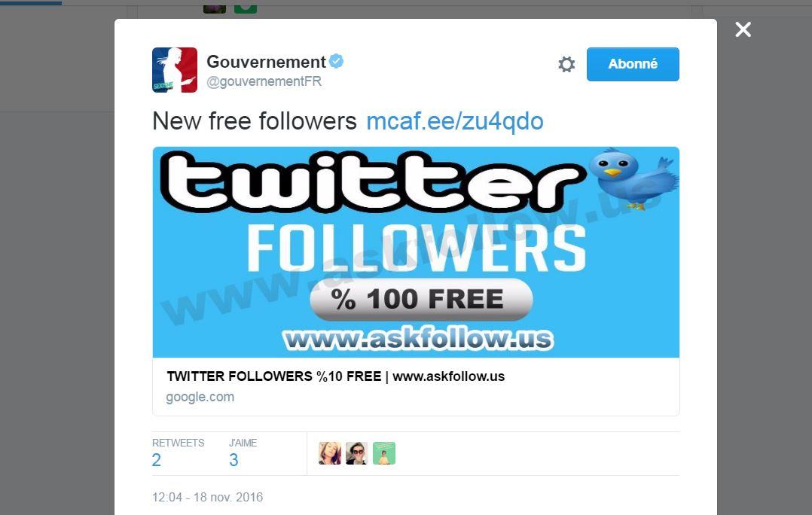Image resolution: width=812 pixels, height=515 pixels.
Task: Open the Twitter Followers banner image
Action: point(416,252)
